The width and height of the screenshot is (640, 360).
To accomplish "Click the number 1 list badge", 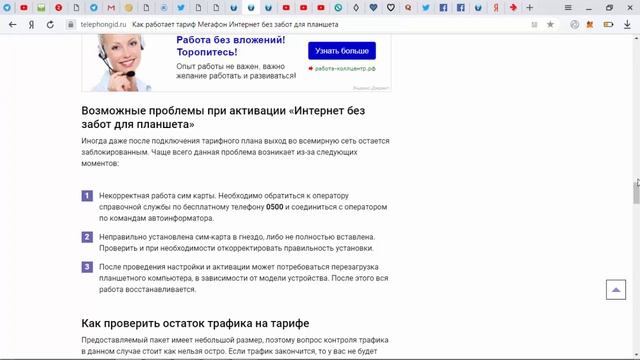I will click(87, 196).
